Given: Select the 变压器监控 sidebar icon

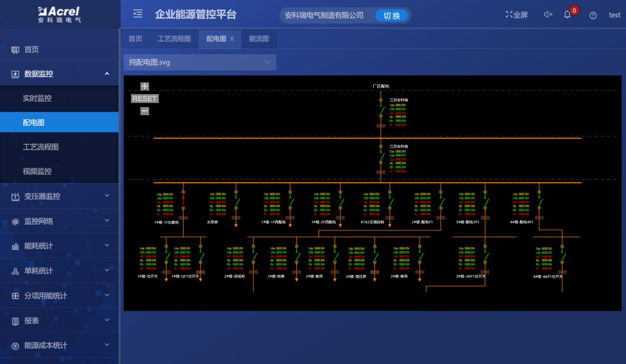Looking at the screenshot, I should [13, 197].
